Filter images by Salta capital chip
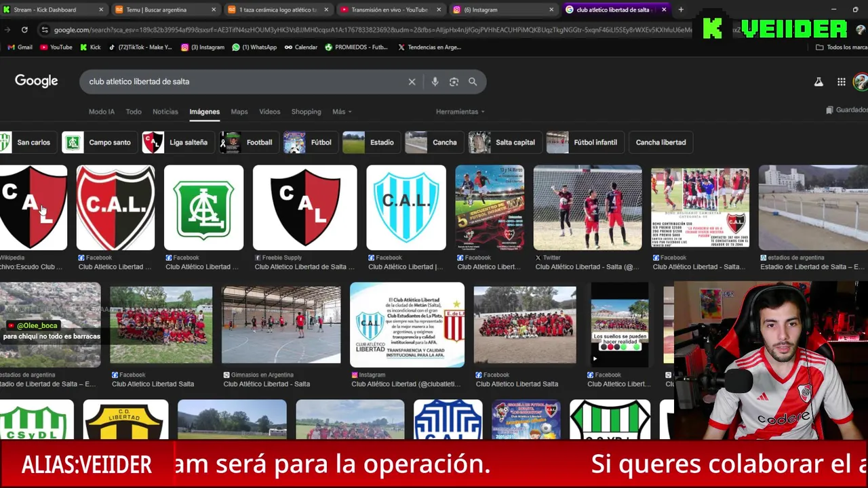The width and height of the screenshot is (868, 488). 505,142
